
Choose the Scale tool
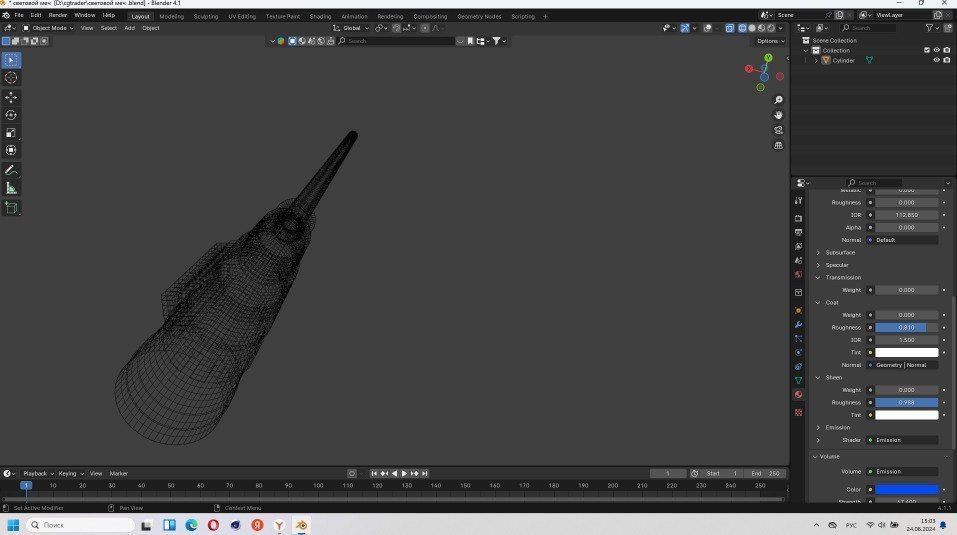click(x=11, y=133)
